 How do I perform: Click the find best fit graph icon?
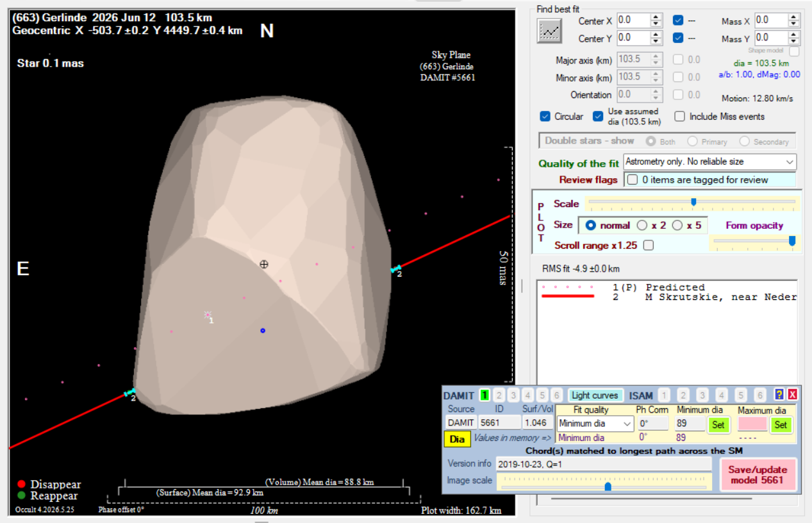[x=549, y=31]
